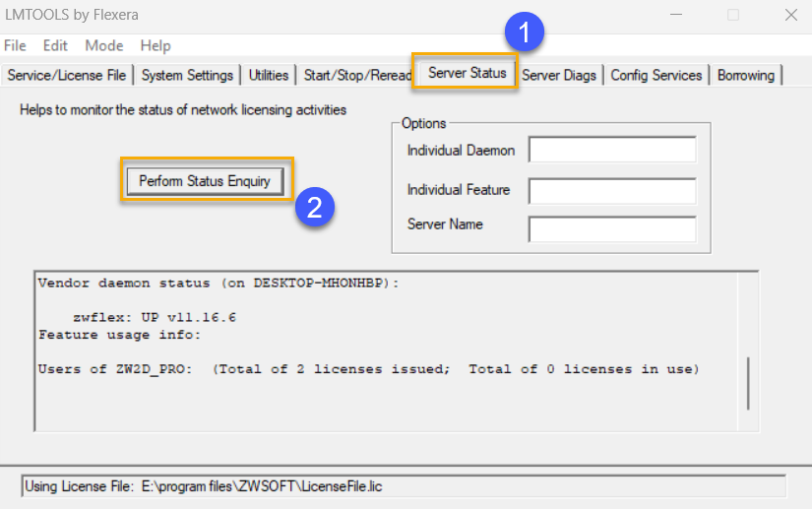Open the Edit menu

(55, 45)
